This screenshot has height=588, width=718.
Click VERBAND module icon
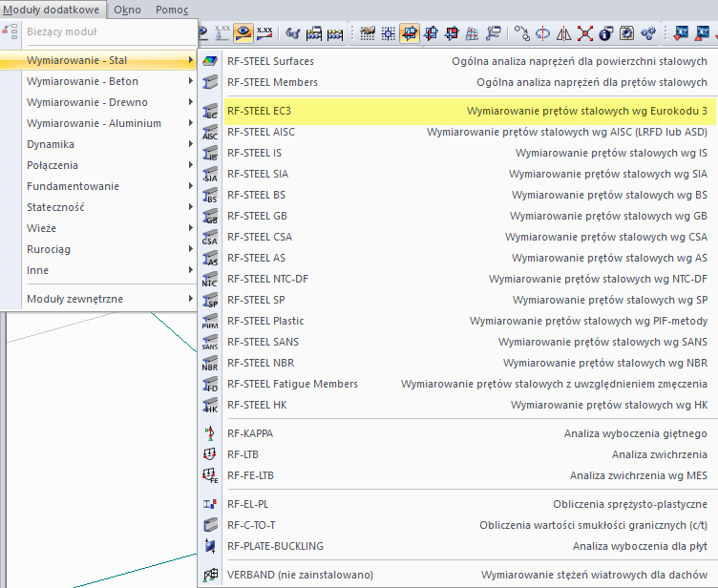(210, 575)
